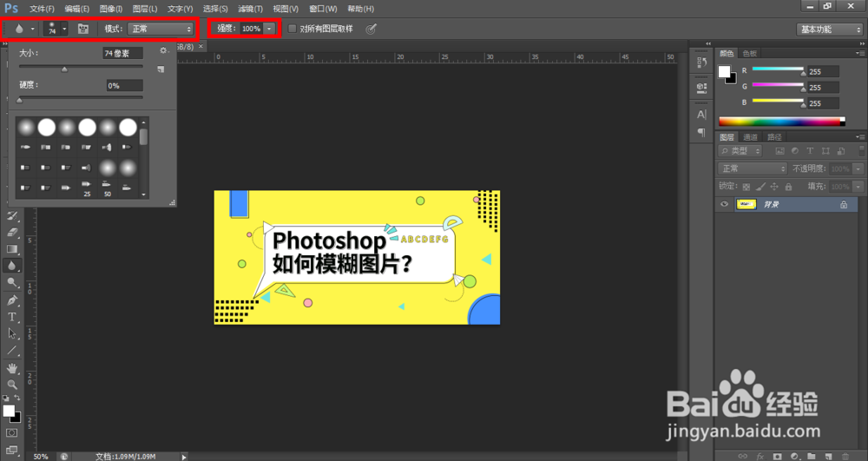The width and height of the screenshot is (868, 461).
Task: Select the Line tool
Action: tap(12, 351)
